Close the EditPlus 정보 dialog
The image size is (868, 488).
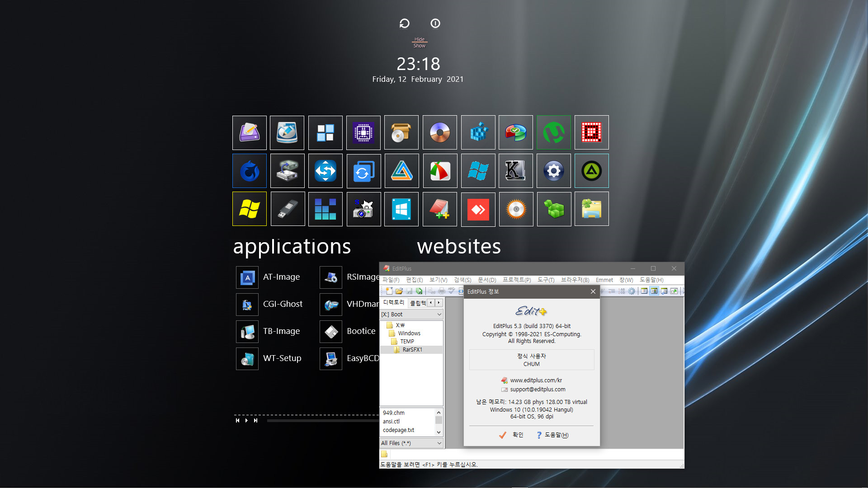click(593, 291)
